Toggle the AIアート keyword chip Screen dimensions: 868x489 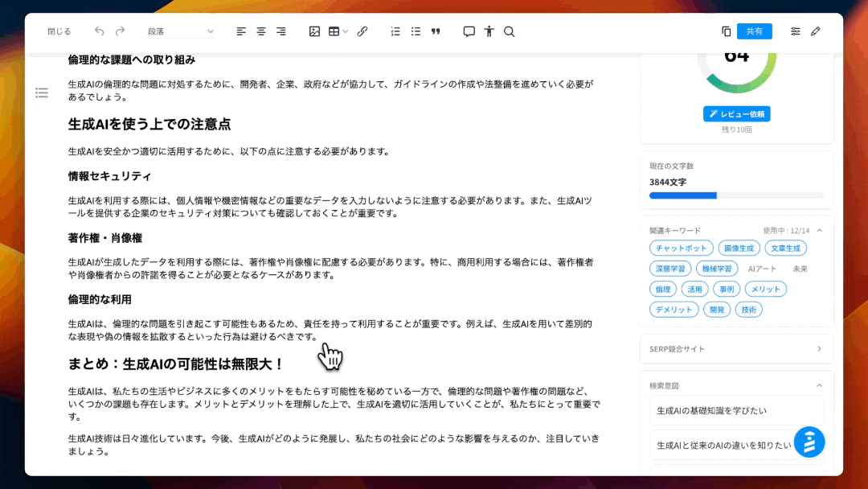click(x=762, y=269)
